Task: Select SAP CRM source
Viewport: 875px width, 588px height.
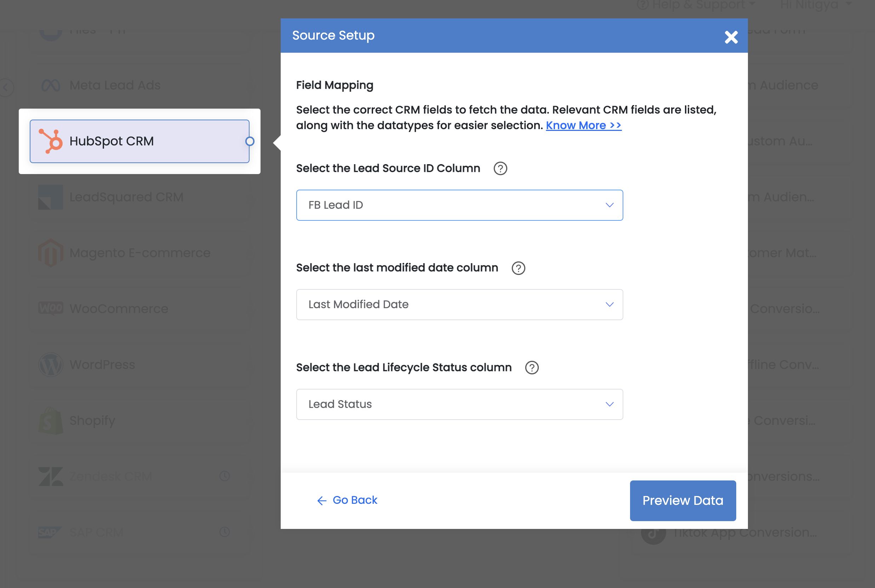Action: 139,532
